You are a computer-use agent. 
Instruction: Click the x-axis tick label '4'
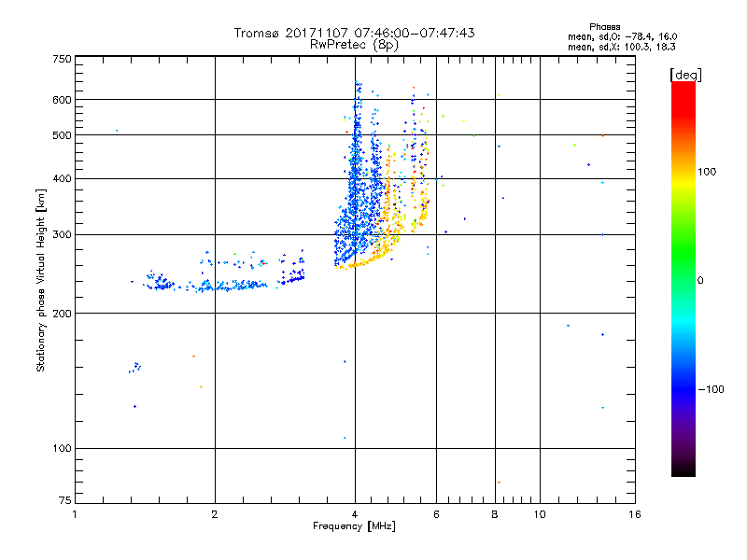click(355, 514)
